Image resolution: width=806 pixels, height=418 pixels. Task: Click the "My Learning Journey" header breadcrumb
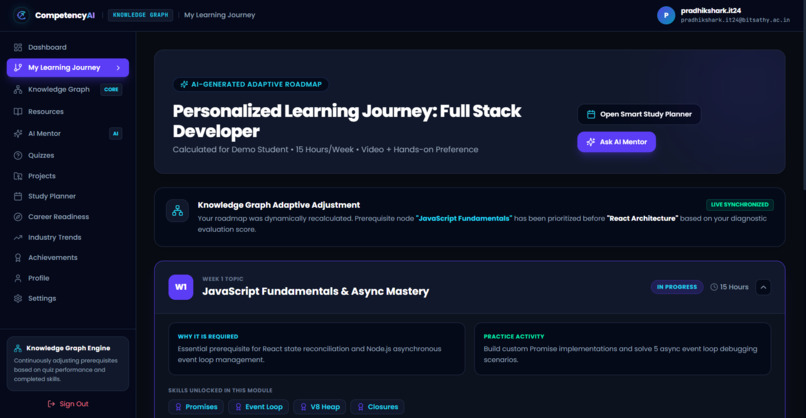(219, 15)
